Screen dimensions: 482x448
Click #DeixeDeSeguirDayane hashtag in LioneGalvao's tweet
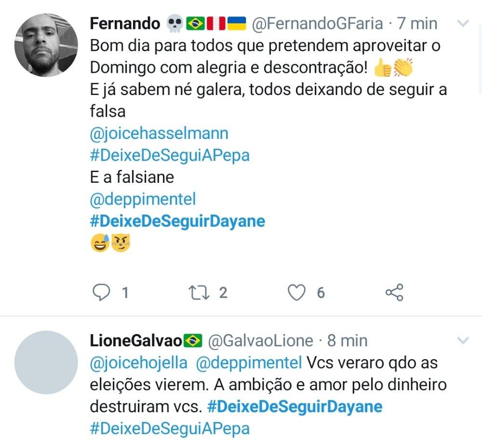295,407
